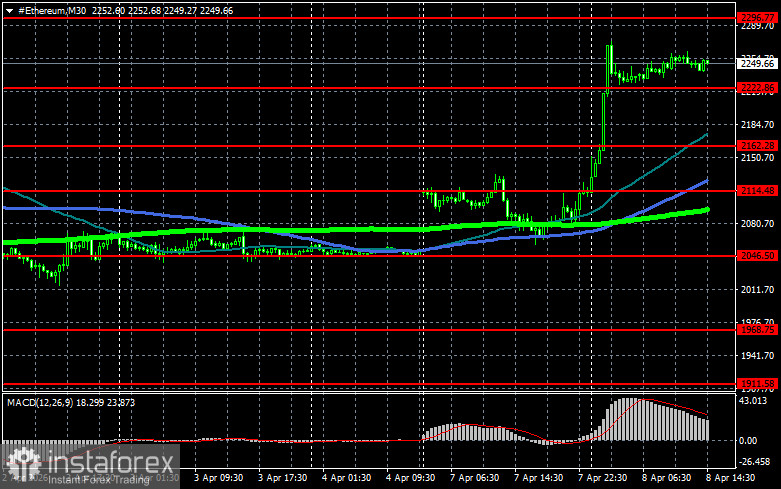Select the red level label 2222.86
Viewport: 781px width, 489px height.
tap(757, 88)
